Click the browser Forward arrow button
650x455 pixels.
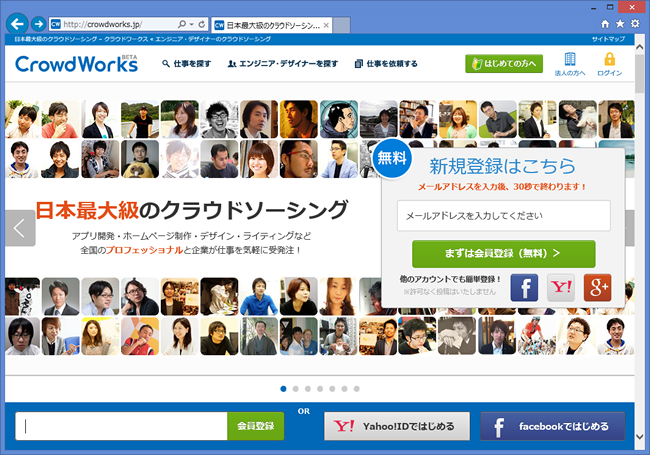(x=38, y=22)
